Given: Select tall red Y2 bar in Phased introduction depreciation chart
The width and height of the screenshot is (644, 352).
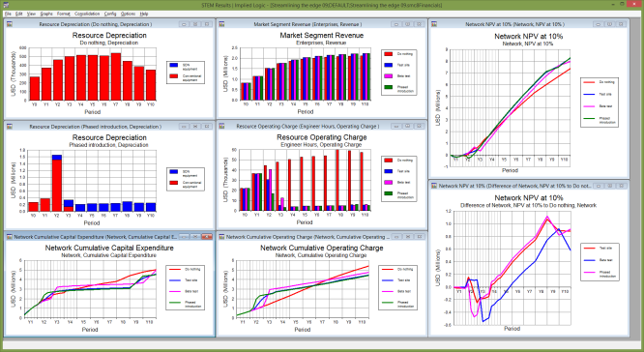Looking at the screenshot, I should click(x=57, y=186).
